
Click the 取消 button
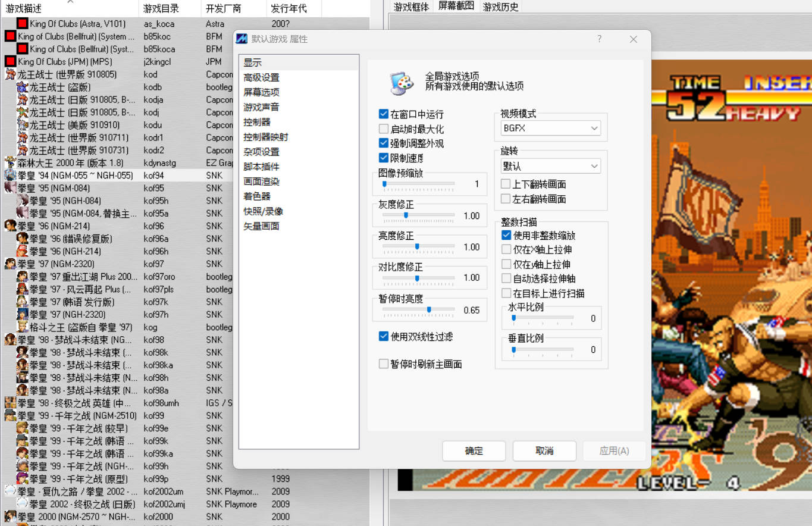pyautogui.click(x=544, y=451)
